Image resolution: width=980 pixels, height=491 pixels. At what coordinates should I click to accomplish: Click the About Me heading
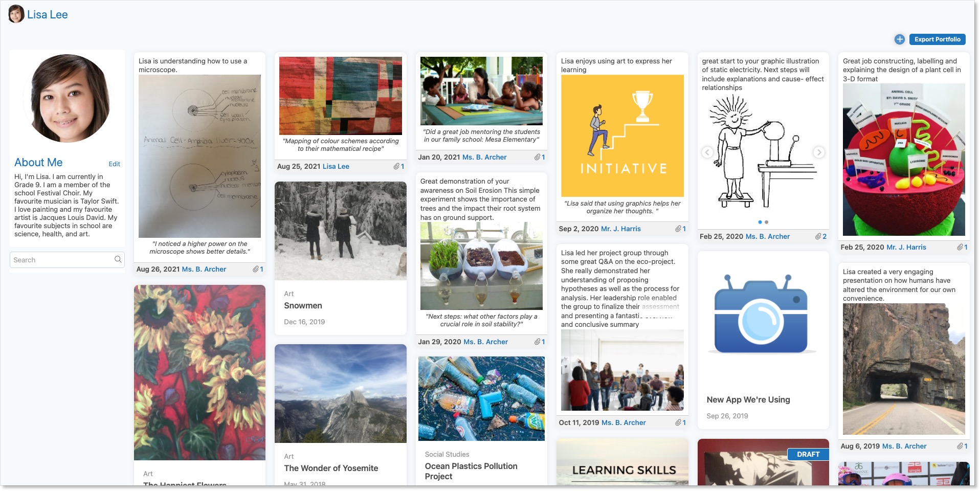[38, 162]
